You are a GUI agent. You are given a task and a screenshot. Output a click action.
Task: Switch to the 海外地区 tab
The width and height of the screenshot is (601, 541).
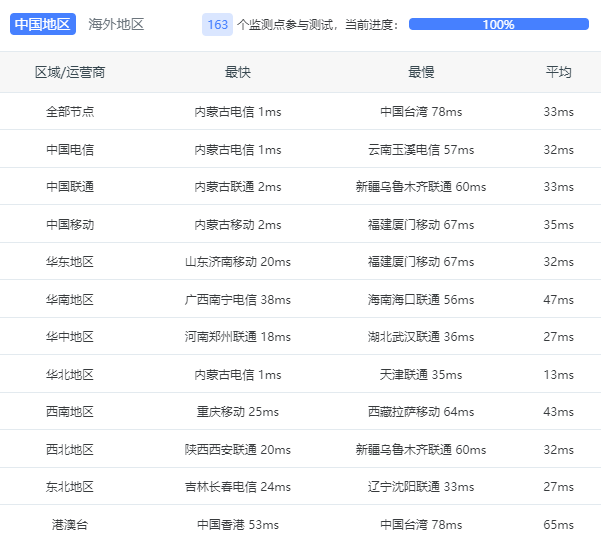point(116,24)
